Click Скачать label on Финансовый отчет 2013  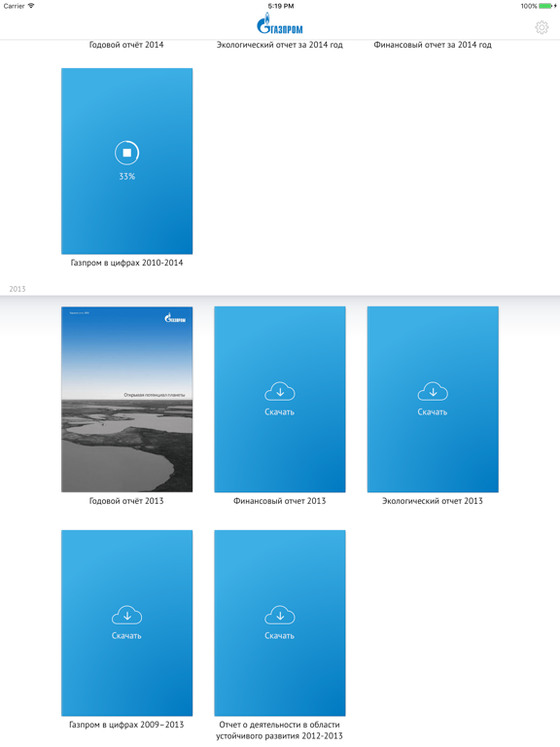pos(280,412)
